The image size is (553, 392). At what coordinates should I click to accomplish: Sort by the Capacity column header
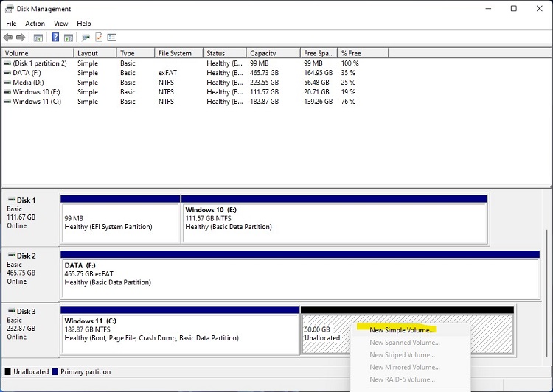coord(274,53)
